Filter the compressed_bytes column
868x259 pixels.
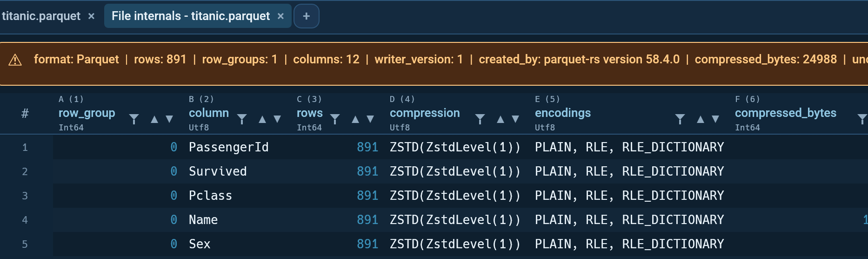tap(862, 119)
